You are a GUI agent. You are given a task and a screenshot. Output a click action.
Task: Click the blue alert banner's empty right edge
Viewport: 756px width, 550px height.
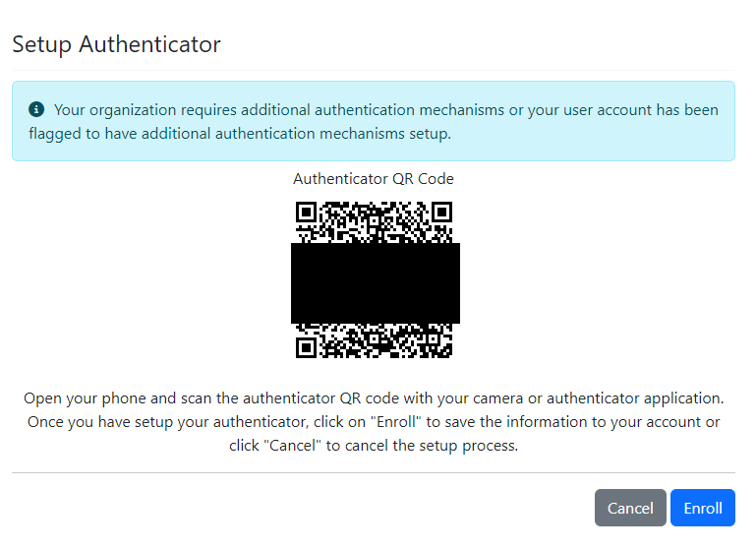727,134
